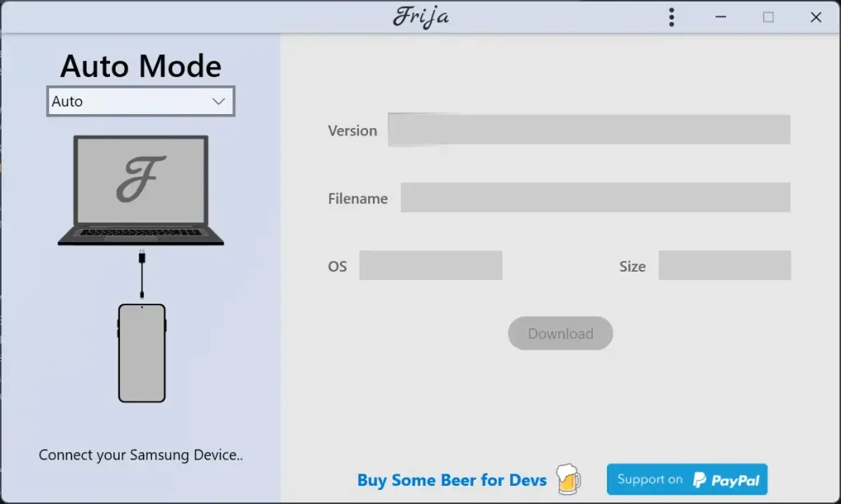Open the Auto mode dropdown

click(x=140, y=101)
